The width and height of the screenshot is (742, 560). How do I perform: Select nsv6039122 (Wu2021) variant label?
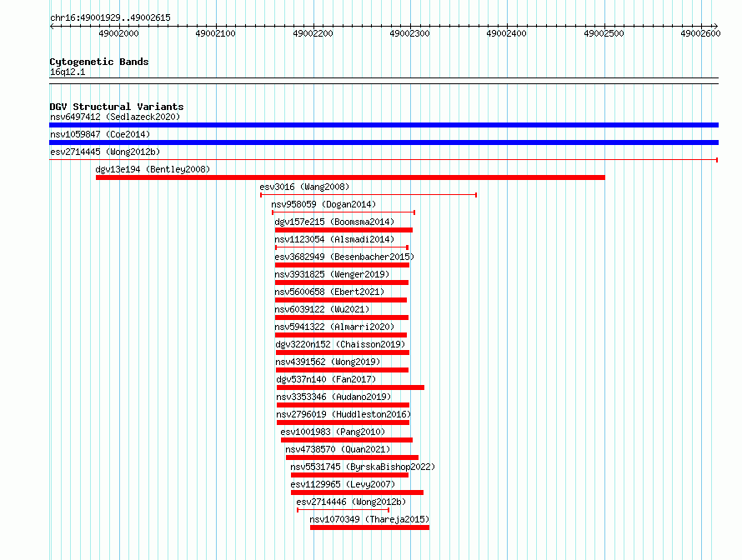click(x=322, y=309)
